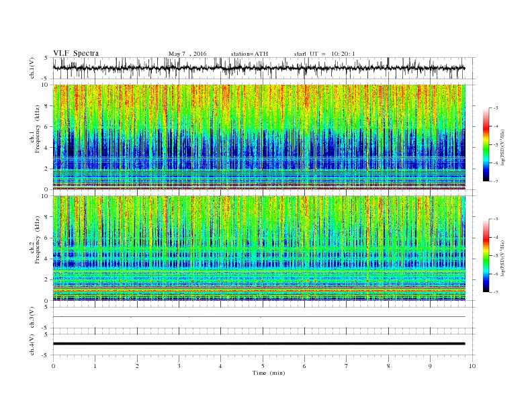Click the ch.2 spectrogram panel
This screenshot has height=411, width=532.
point(259,248)
